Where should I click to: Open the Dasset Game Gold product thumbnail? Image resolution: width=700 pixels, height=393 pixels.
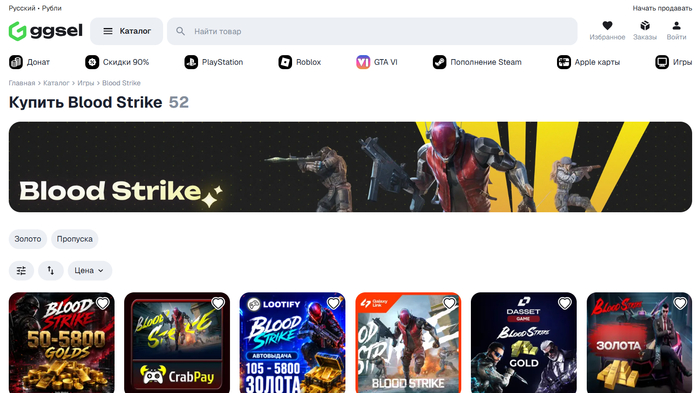coord(524,343)
